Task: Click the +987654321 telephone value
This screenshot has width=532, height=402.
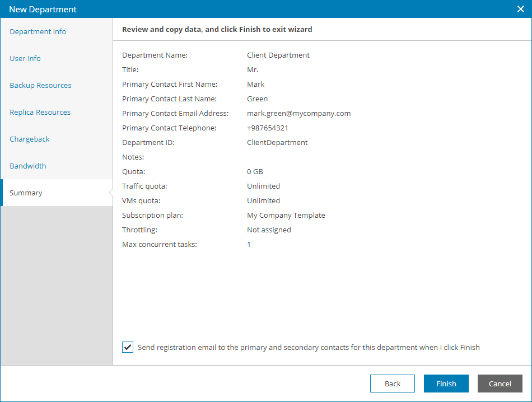Action: coord(268,128)
